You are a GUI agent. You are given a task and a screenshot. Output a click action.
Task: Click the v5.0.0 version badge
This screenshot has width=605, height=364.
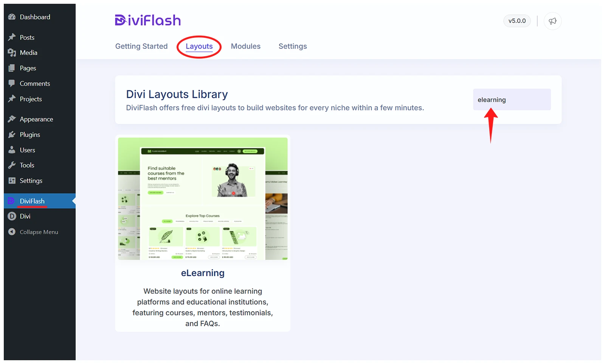tap(517, 21)
